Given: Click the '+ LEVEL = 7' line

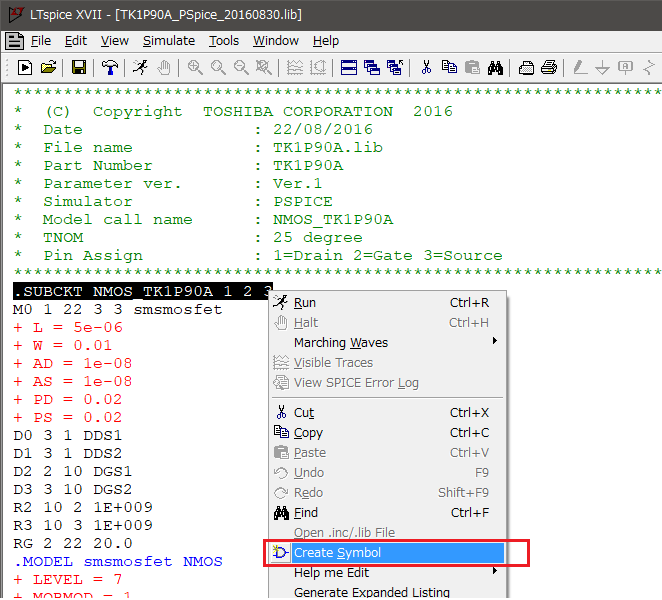Looking at the screenshot, I should (68, 579).
